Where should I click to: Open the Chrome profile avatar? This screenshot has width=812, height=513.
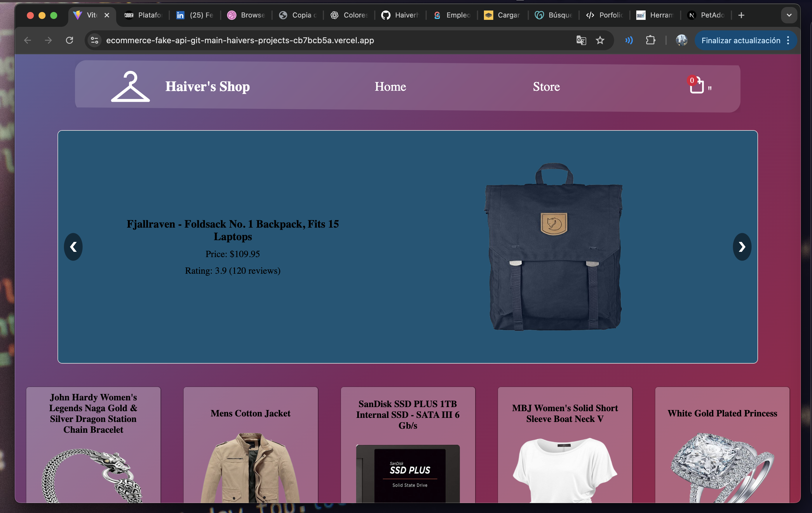(682, 41)
